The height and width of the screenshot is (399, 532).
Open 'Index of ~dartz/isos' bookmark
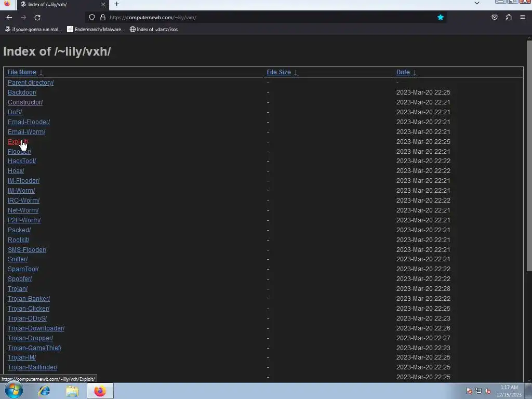click(x=154, y=30)
